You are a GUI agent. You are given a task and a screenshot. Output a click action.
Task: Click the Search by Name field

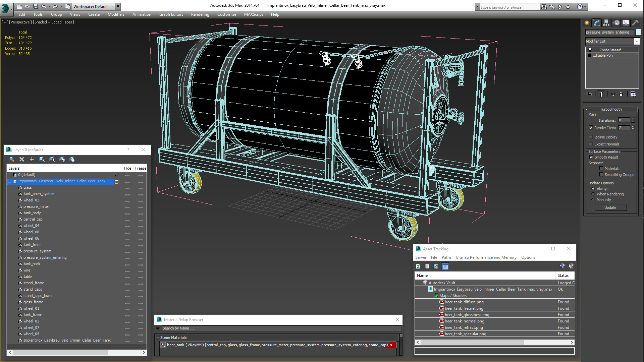[278, 328]
